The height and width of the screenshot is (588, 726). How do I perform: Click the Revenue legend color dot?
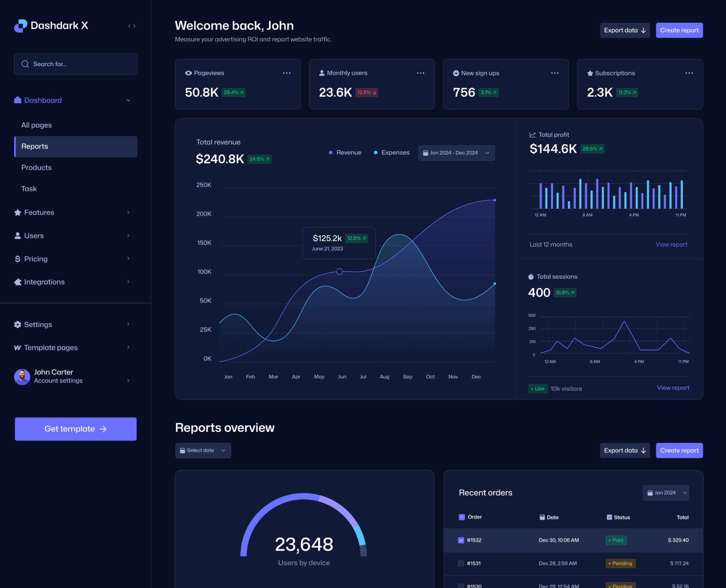pos(330,152)
